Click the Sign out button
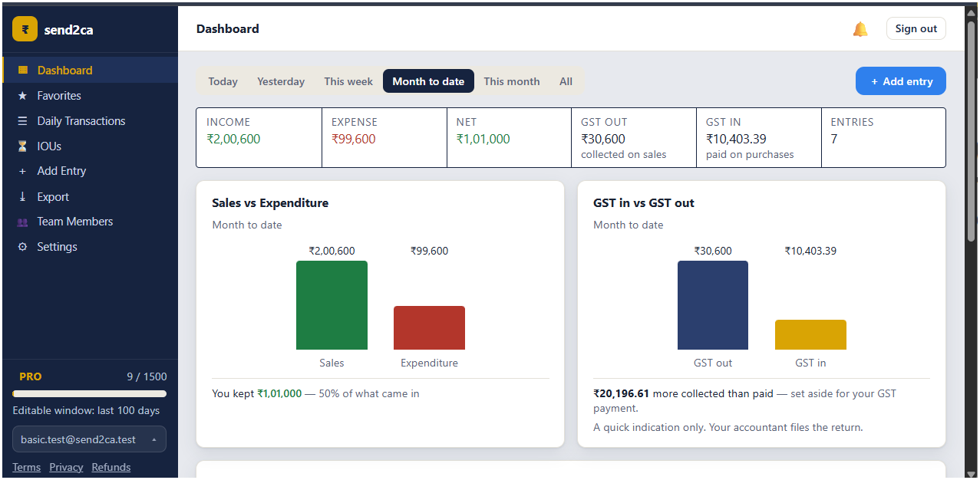 coord(916,29)
